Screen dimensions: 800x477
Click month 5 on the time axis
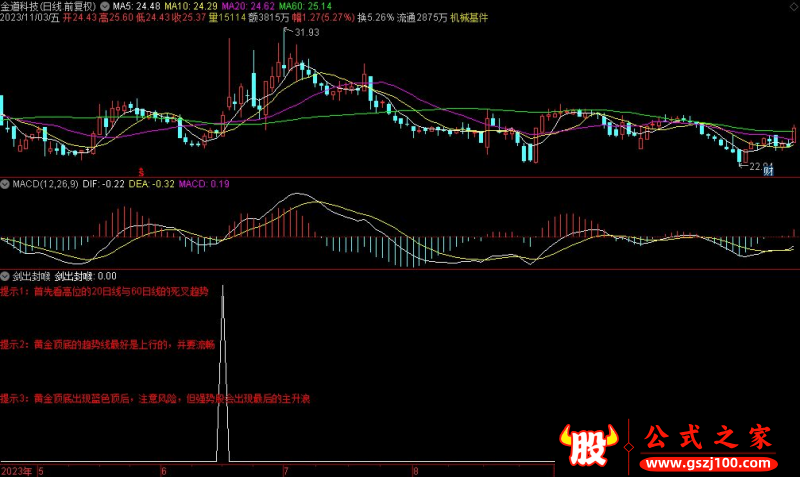(41, 471)
